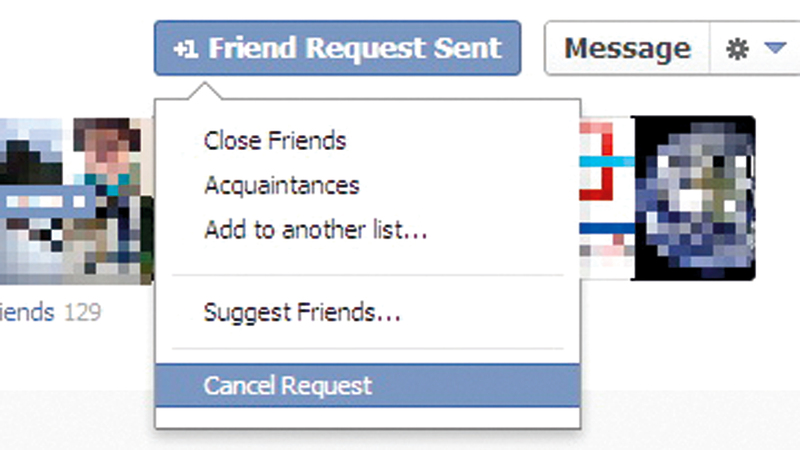Expand the blue arrow beside the gear
This screenshot has height=450, width=800.
point(774,49)
